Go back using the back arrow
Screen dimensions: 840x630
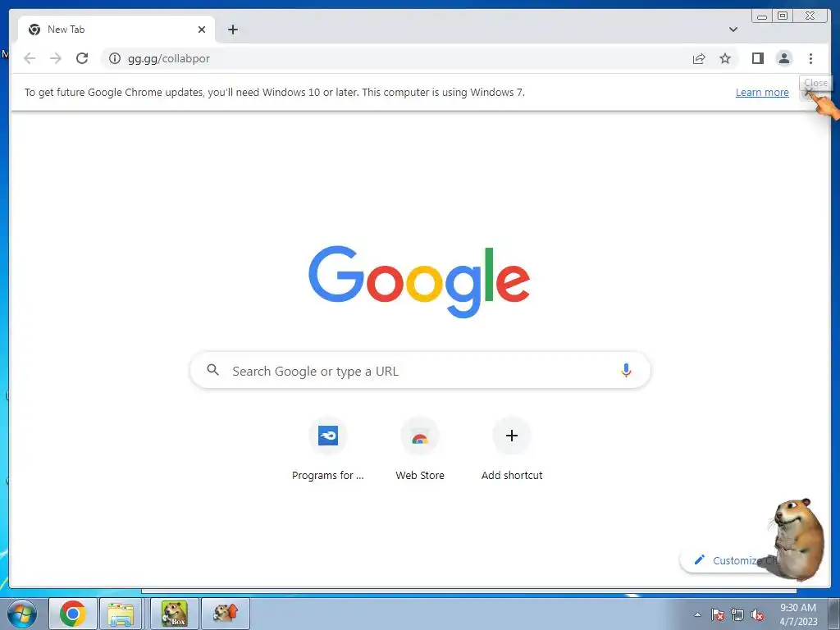click(30, 58)
